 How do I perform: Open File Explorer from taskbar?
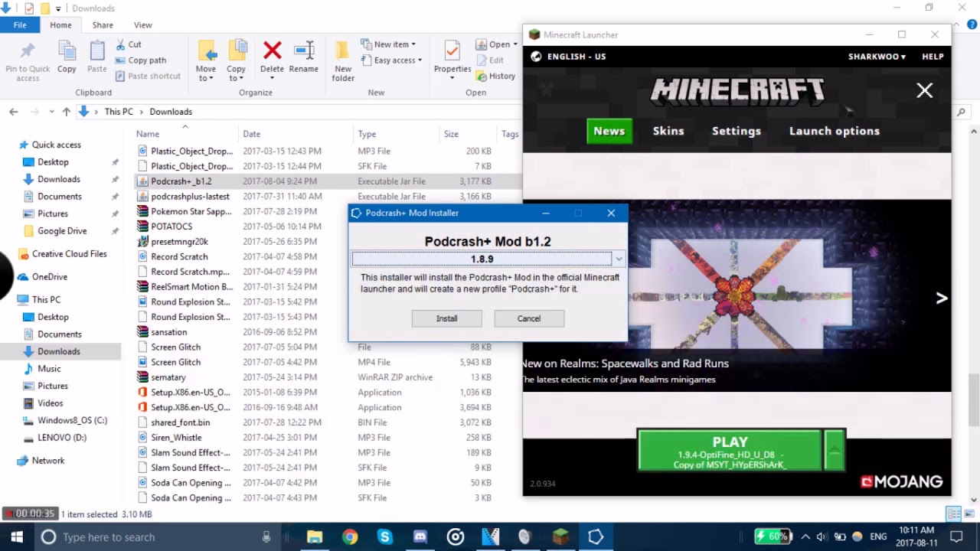click(x=315, y=537)
